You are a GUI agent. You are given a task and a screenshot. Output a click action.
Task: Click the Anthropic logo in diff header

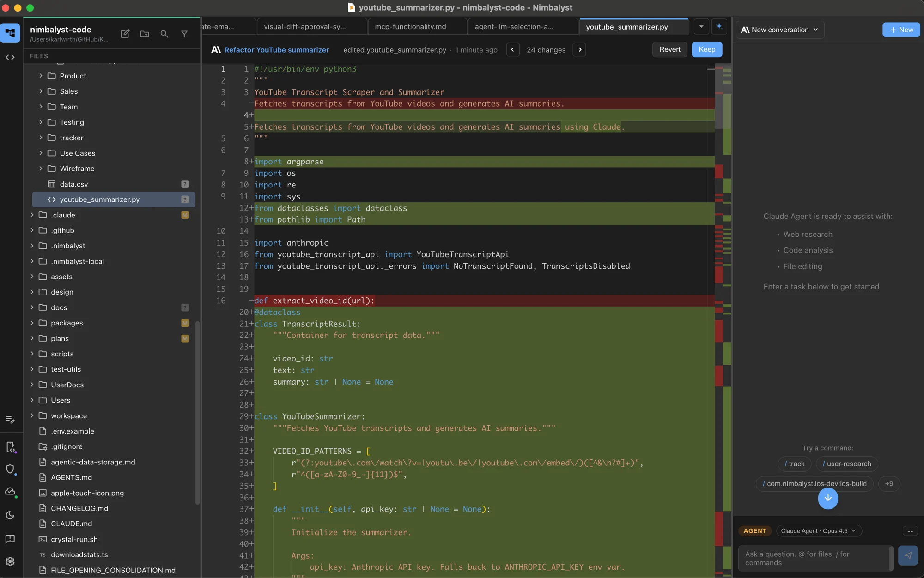(x=216, y=50)
